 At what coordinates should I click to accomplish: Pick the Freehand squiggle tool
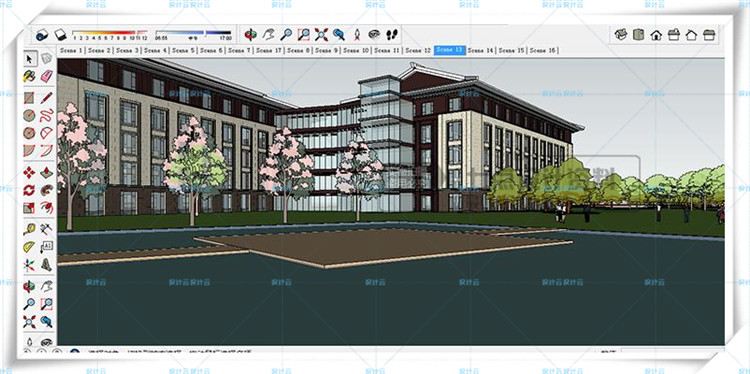tap(46, 115)
